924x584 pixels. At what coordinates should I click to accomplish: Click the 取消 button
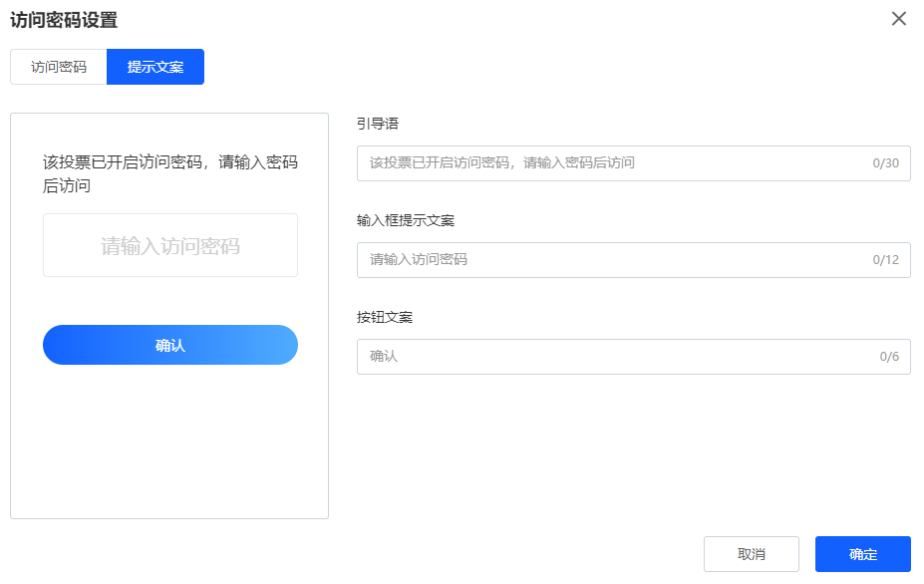[x=751, y=554]
